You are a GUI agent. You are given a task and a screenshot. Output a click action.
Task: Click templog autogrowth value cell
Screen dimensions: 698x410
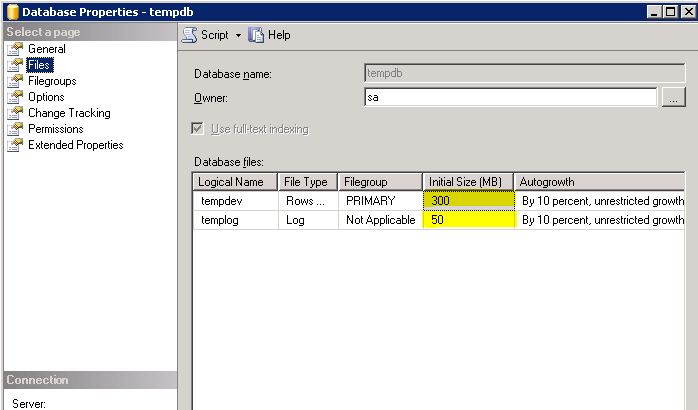pos(600,220)
